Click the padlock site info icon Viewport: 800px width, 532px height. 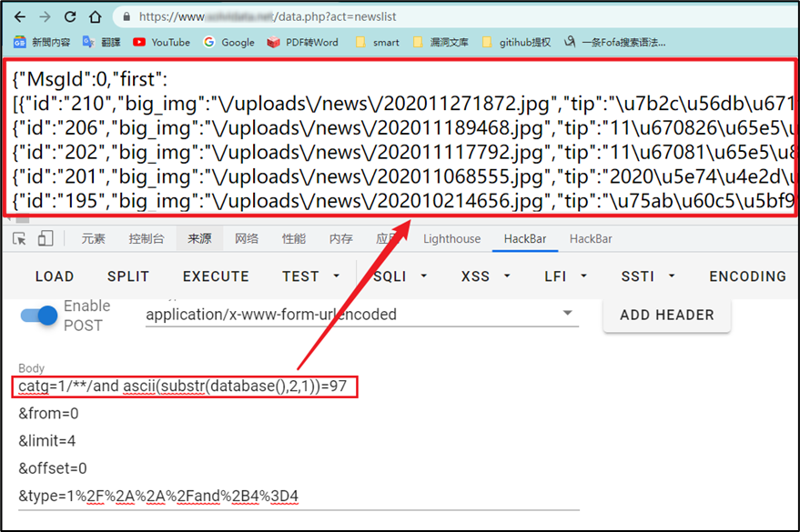pyautogui.click(x=127, y=16)
